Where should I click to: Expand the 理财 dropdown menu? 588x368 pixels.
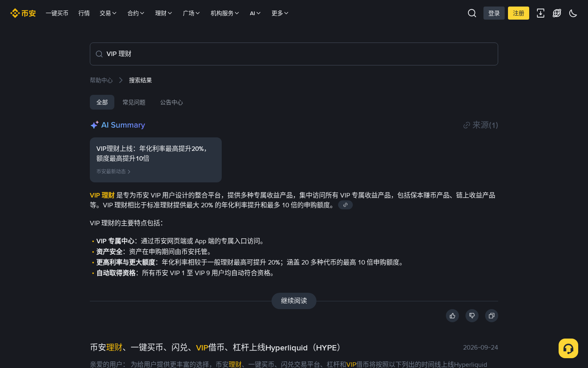[164, 13]
